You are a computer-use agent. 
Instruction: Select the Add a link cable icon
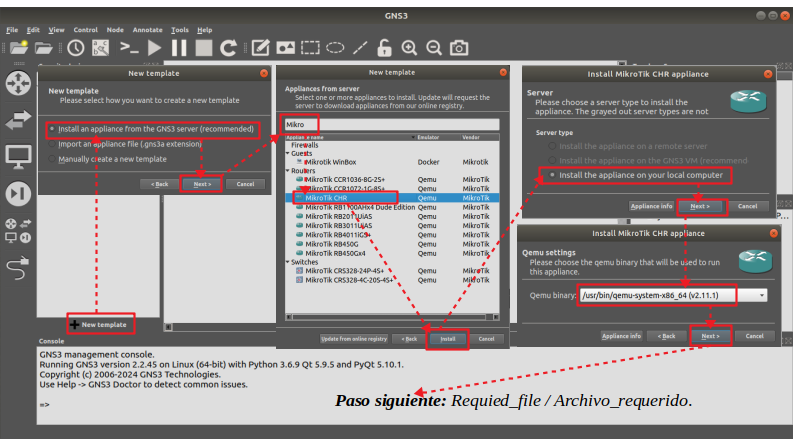[x=18, y=268]
